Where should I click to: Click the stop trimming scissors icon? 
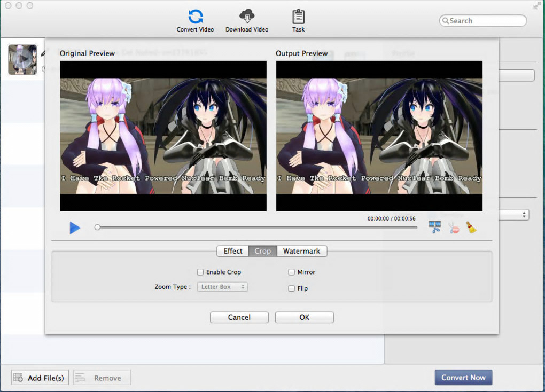pyautogui.click(x=454, y=228)
